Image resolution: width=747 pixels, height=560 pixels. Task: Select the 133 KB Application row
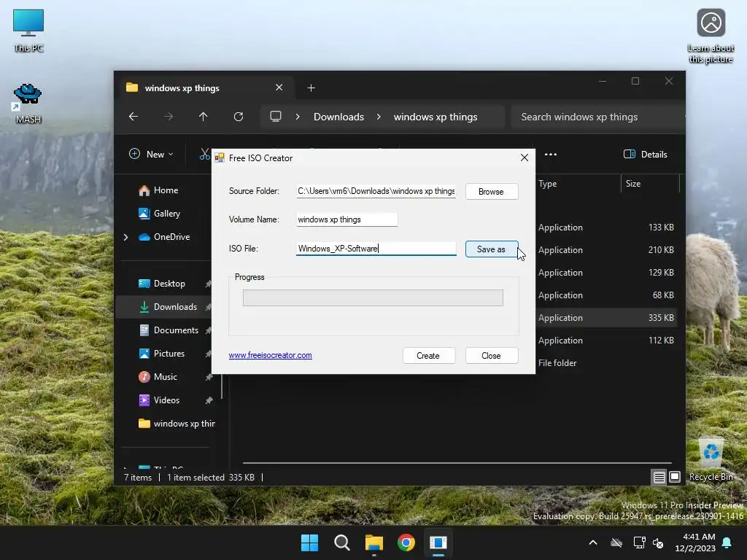point(606,227)
